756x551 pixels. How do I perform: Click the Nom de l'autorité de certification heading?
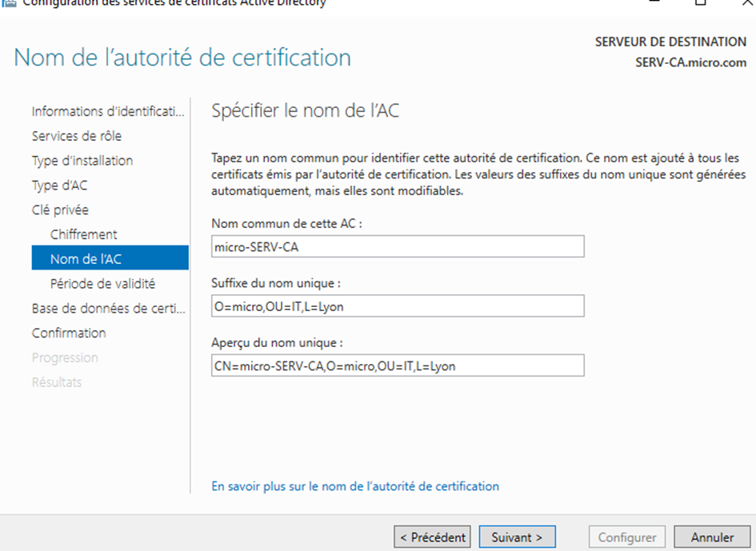click(x=182, y=58)
